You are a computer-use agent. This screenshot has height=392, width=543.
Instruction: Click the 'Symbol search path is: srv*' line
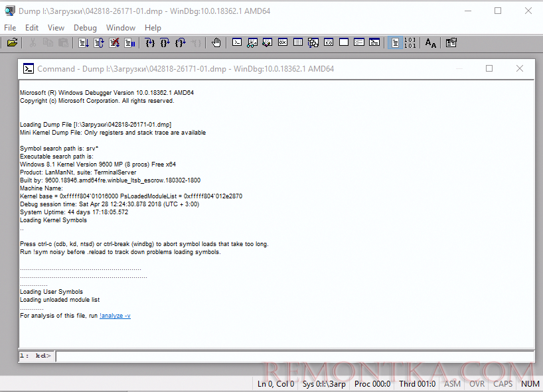[59, 149]
